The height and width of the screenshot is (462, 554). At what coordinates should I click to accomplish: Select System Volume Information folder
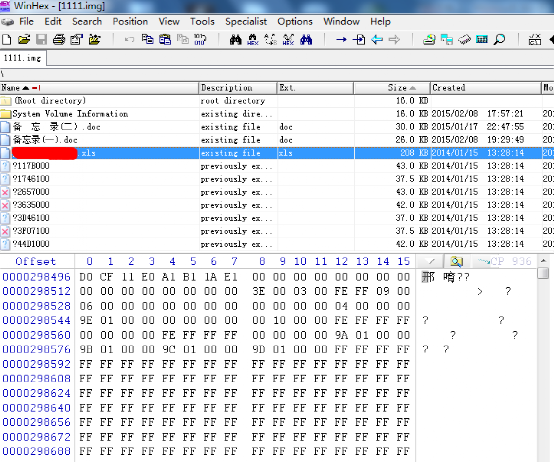tap(277, 114)
